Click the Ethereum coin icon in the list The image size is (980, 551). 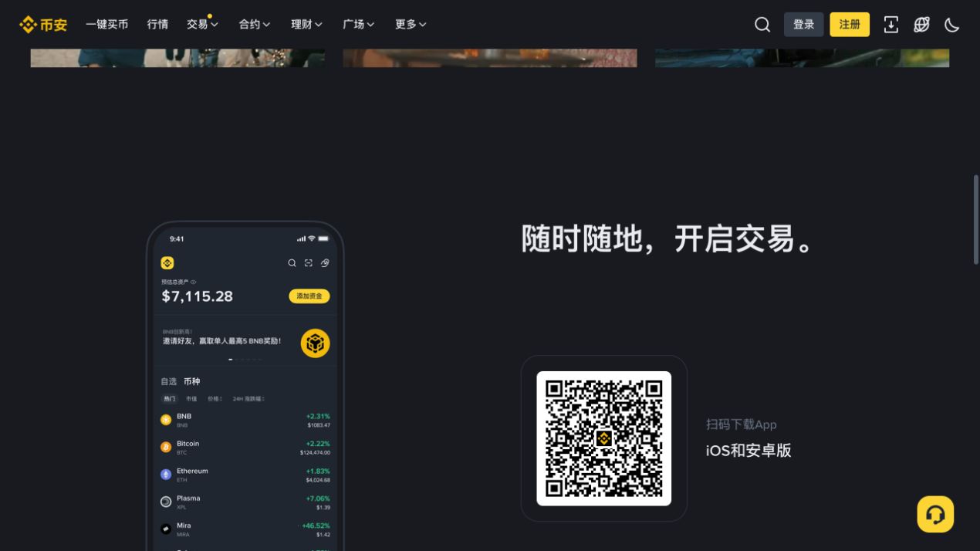166,475
